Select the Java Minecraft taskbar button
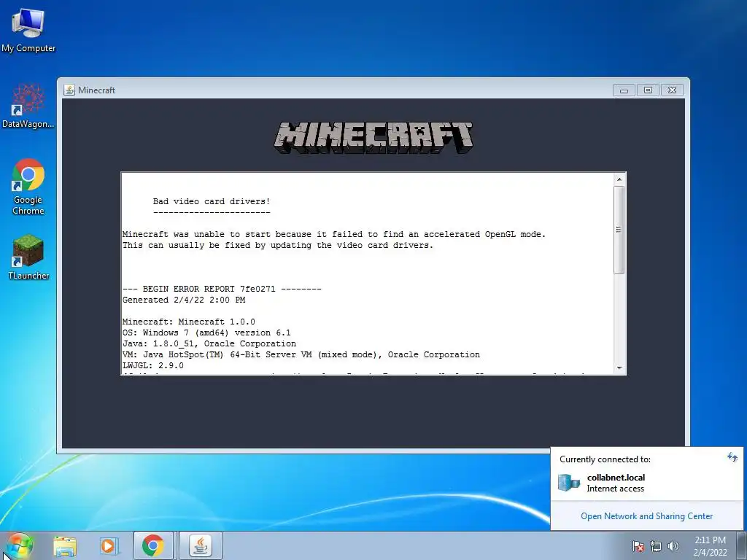The image size is (747, 560). 201,545
